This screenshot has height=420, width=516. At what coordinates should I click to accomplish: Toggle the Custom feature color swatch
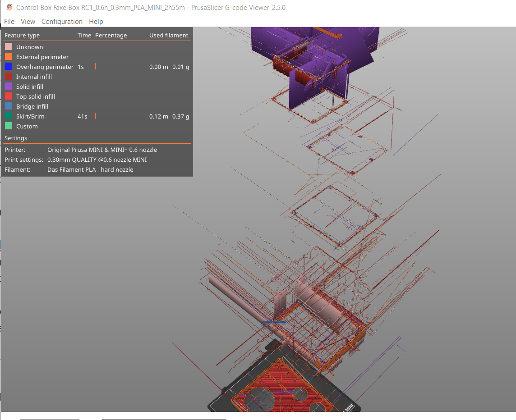click(x=9, y=126)
